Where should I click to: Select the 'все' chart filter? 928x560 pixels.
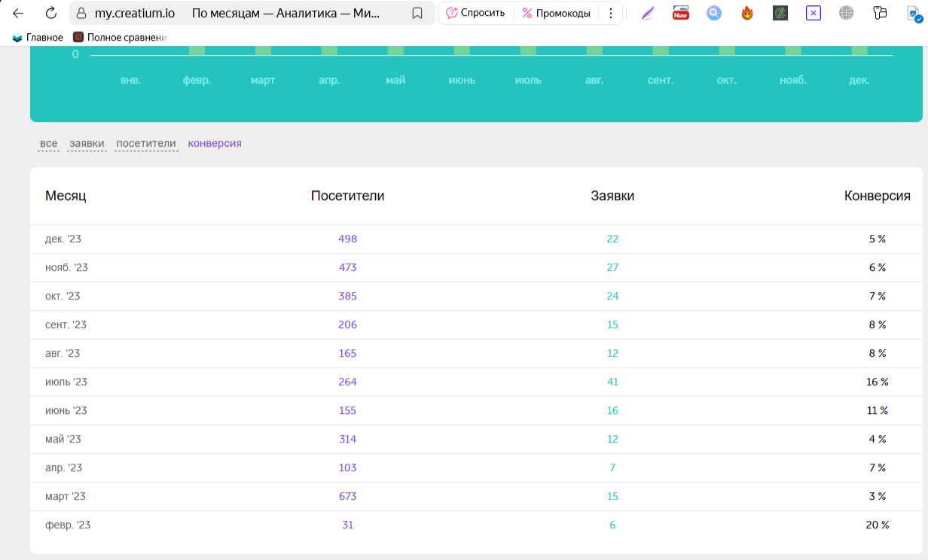[x=49, y=143]
